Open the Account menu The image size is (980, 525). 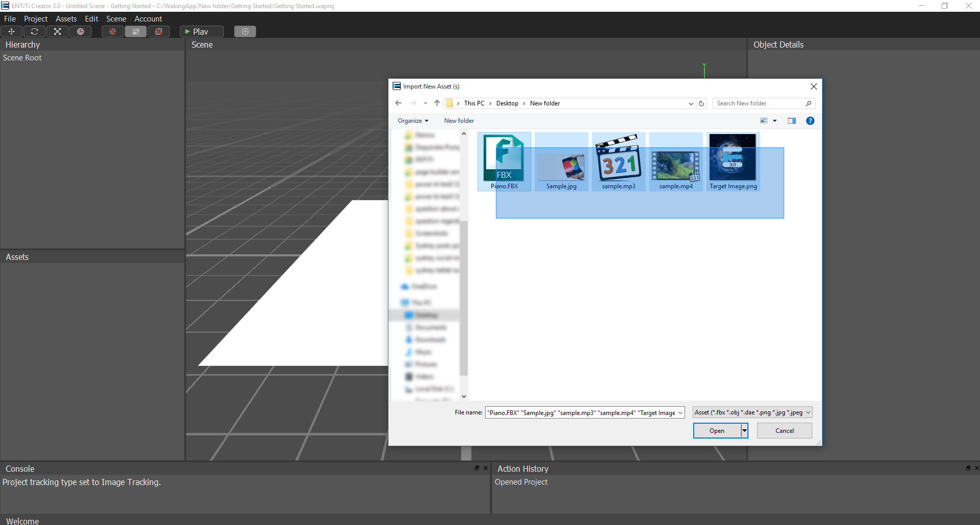click(148, 19)
